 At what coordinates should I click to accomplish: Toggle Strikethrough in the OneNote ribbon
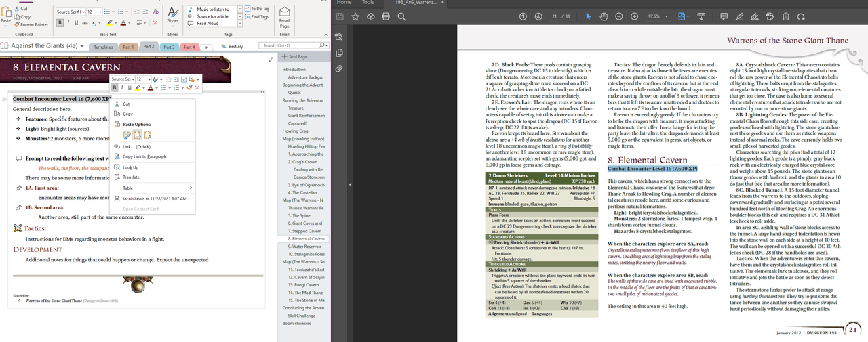coord(85,23)
